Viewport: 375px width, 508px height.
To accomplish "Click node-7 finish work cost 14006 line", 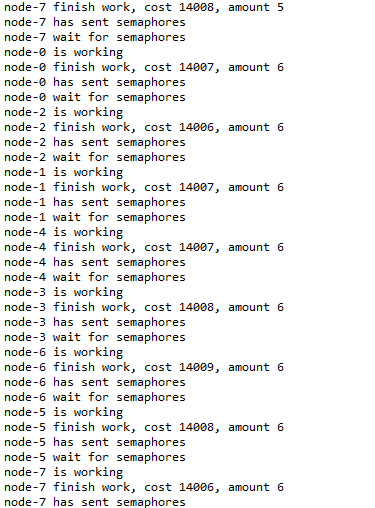I will pyautogui.click(x=144, y=487).
